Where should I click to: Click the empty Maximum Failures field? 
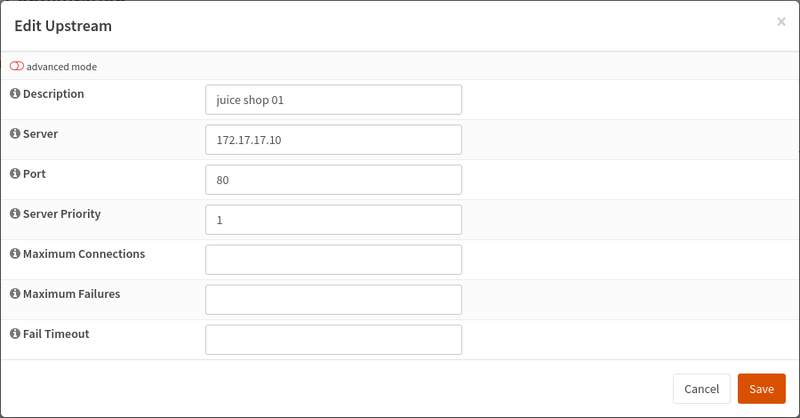click(x=333, y=300)
